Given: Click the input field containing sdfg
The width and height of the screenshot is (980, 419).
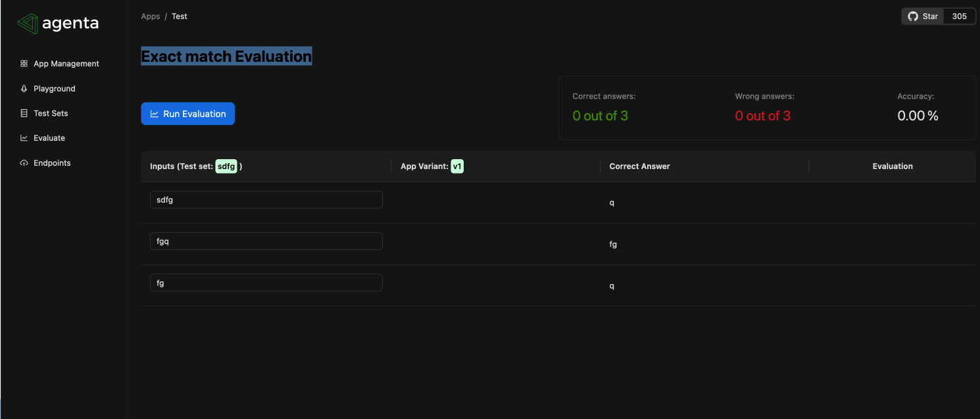Looking at the screenshot, I should tap(266, 199).
